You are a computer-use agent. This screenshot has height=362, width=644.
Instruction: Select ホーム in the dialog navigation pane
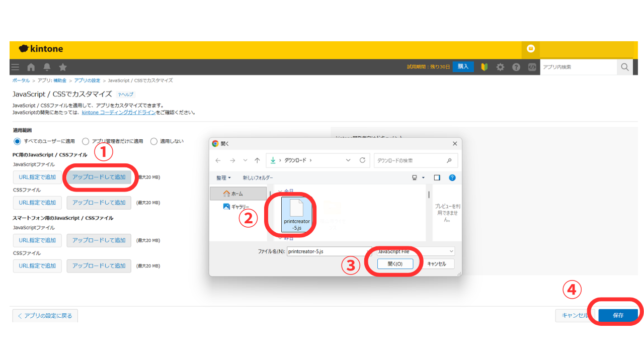pos(237,194)
